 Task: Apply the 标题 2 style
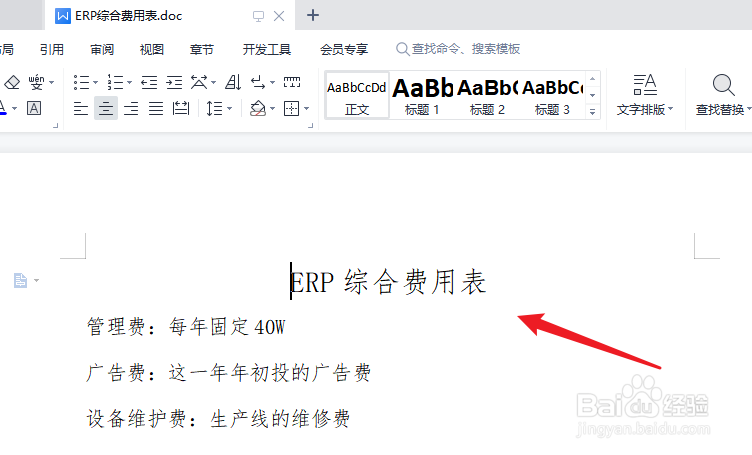[x=487, y=95]
